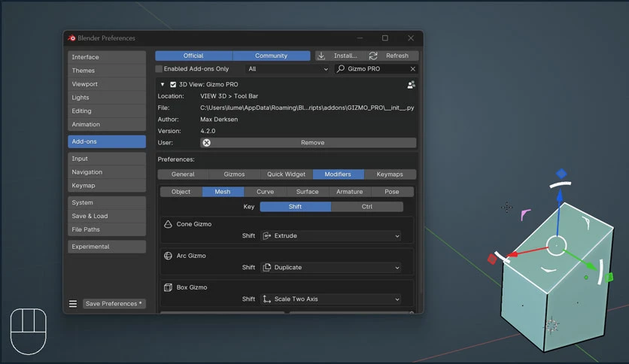629x364 pixels.
Task: Select the Armature mode tab
Action: coord(349,192)
